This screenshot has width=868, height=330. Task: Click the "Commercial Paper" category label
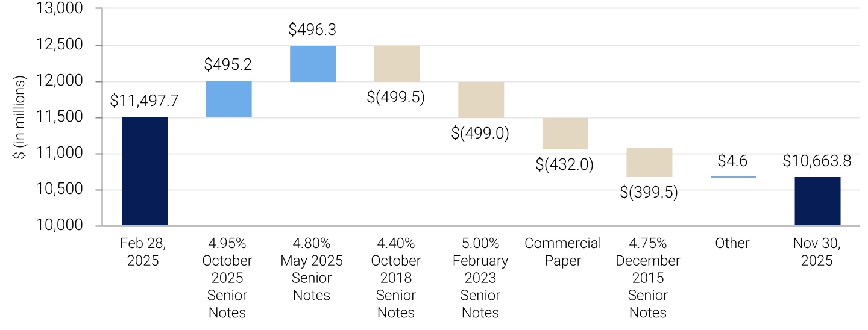coord(563,252)
